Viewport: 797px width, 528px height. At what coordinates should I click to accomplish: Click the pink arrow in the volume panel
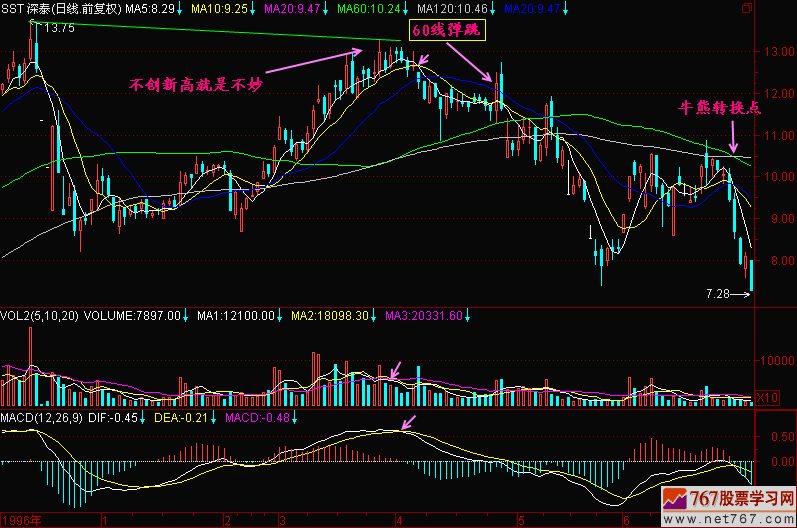coord(396,369)
